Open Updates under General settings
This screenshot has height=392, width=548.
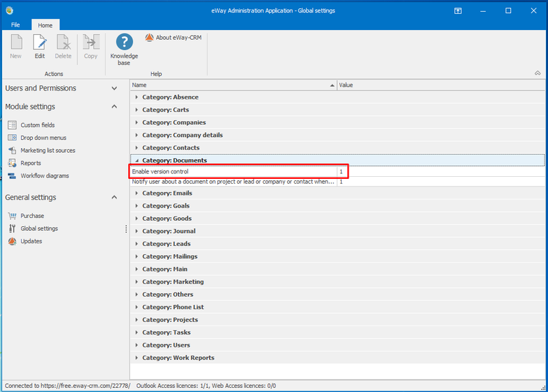[31, 241]
